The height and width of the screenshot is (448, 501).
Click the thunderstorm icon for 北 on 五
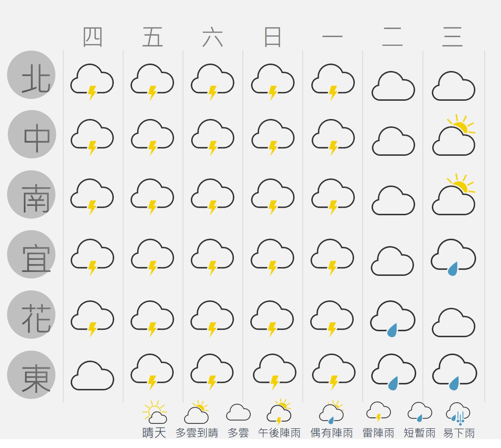click(x=152, y=82)
